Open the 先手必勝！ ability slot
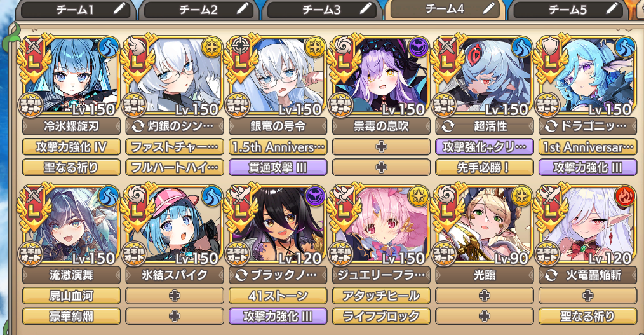The image size is (644, 335). coord(485,168)
